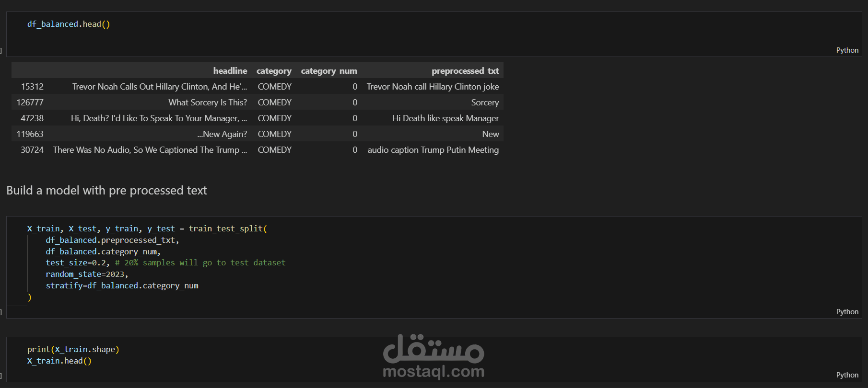
Task: Click the df_balanced.preprocessed_txt argument line
Action: 112,240
